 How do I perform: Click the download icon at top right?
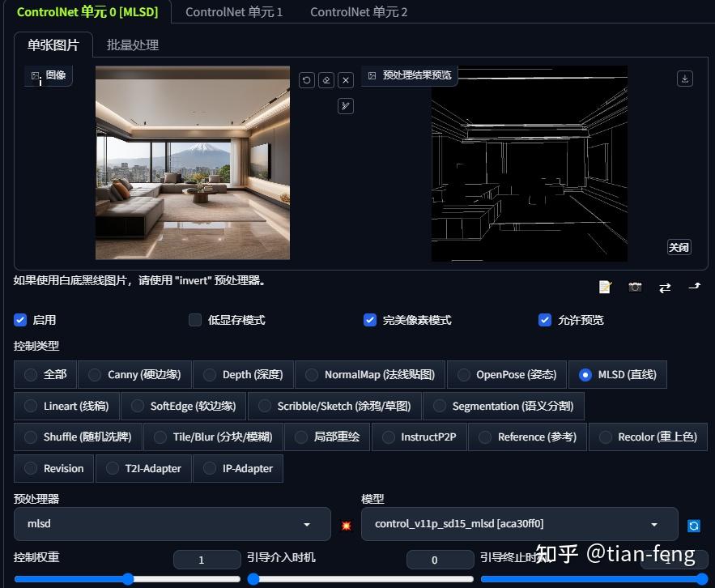click(x=684, y=78)
